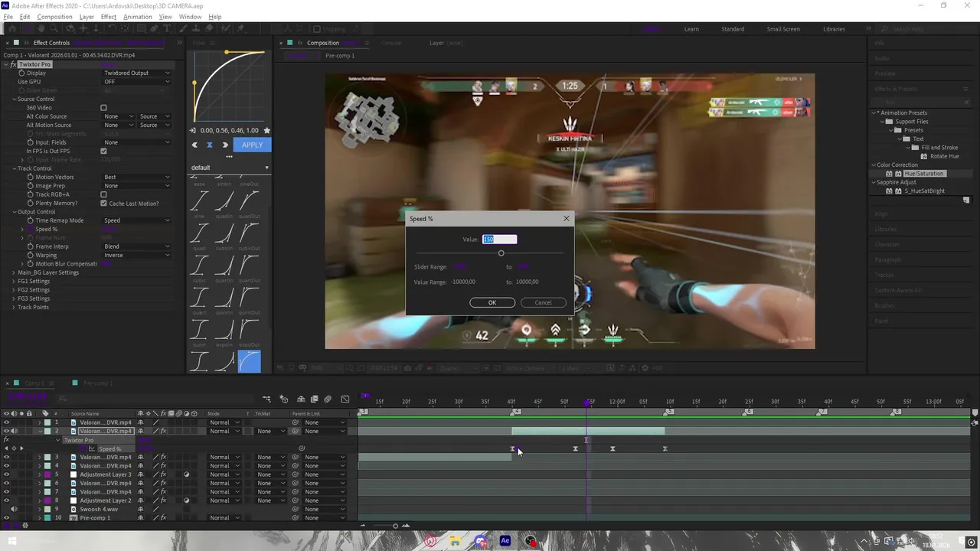This screenshot has height=551, width=980.
Task: Open the timeline Graph Editor icon
Action: (345, 399)
